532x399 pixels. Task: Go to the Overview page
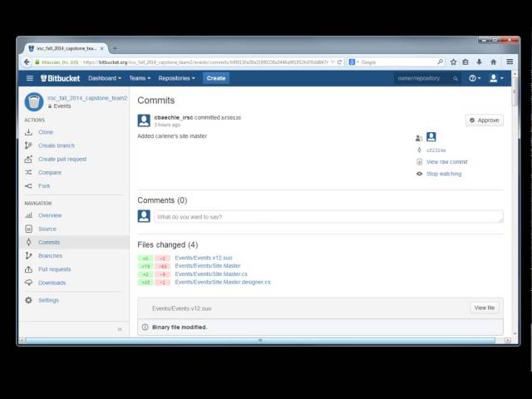[x=50, y=215]
